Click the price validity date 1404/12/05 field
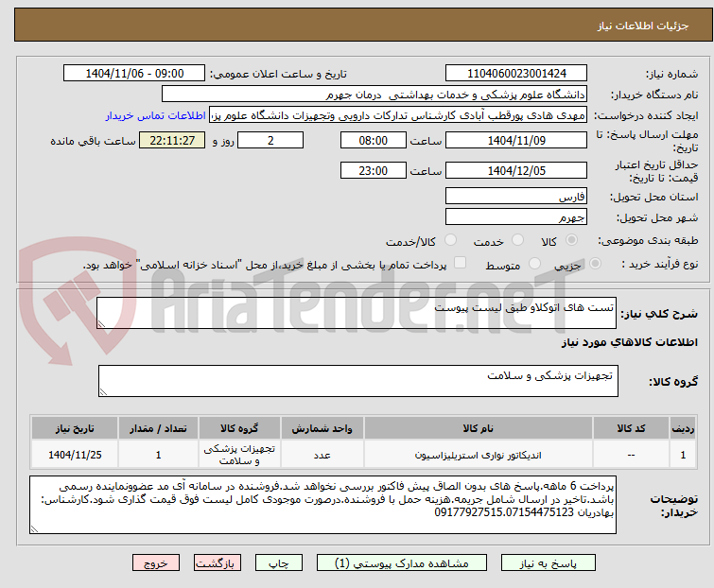Viewport: 714px width, 588px height. coord(516,171)
